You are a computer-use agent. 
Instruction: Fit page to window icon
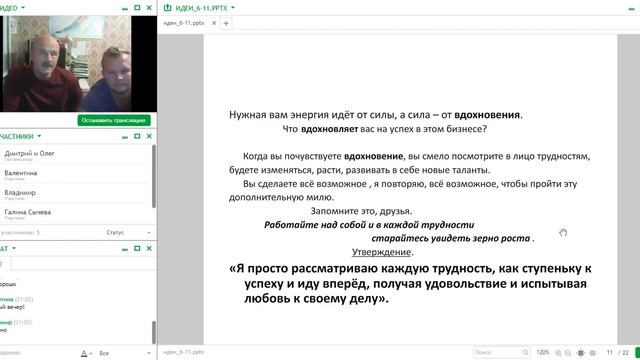click(580, 353)
